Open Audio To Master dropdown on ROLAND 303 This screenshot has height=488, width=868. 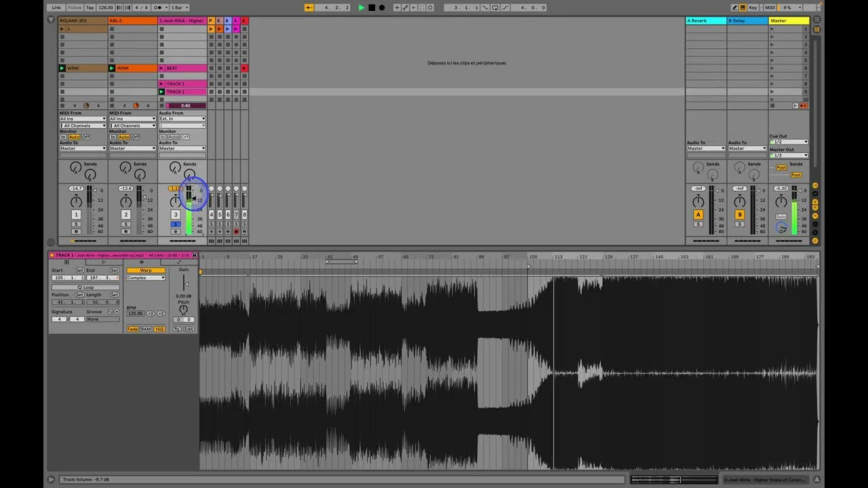(83, 148)
